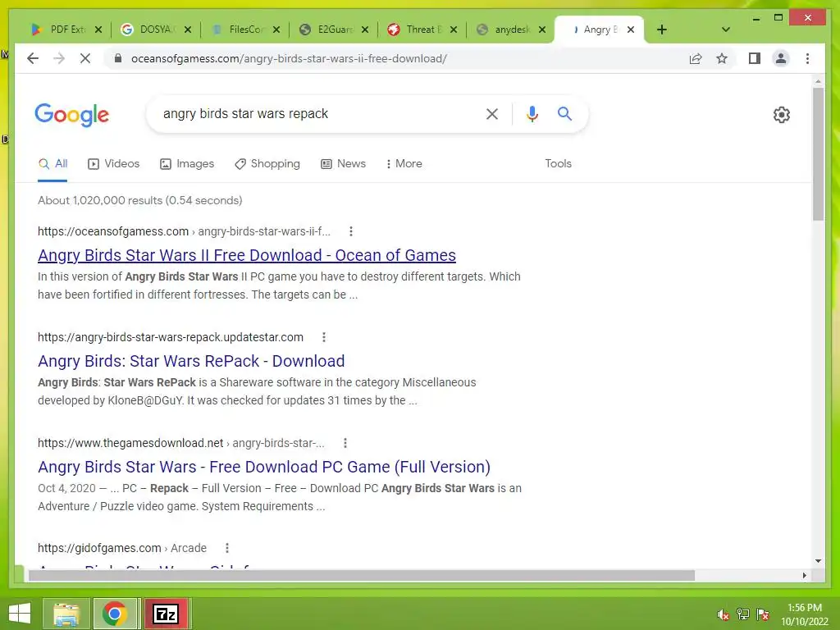Image resolution: width=840 pixels, height=630 pixels.
Task: Close the FilesCon tab
Action: (x=276, y=30)
